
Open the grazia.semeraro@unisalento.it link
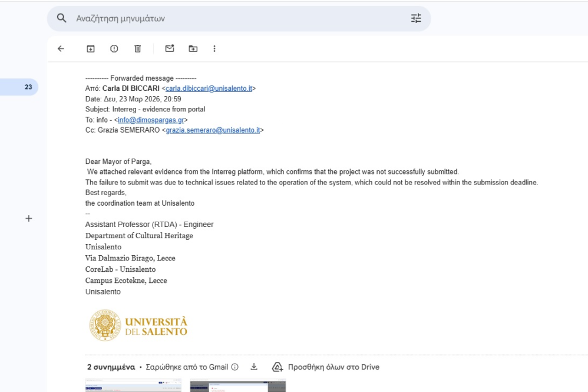point(213,130)
